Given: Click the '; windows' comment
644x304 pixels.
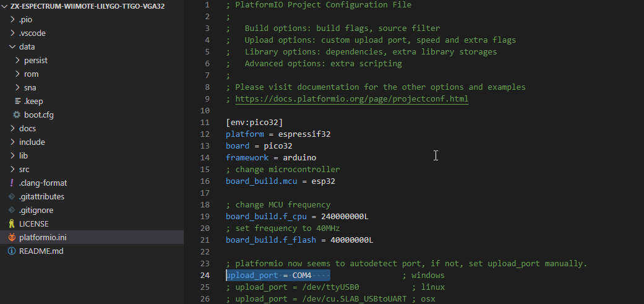Looking at the screenshot, I should coord(423,276).
